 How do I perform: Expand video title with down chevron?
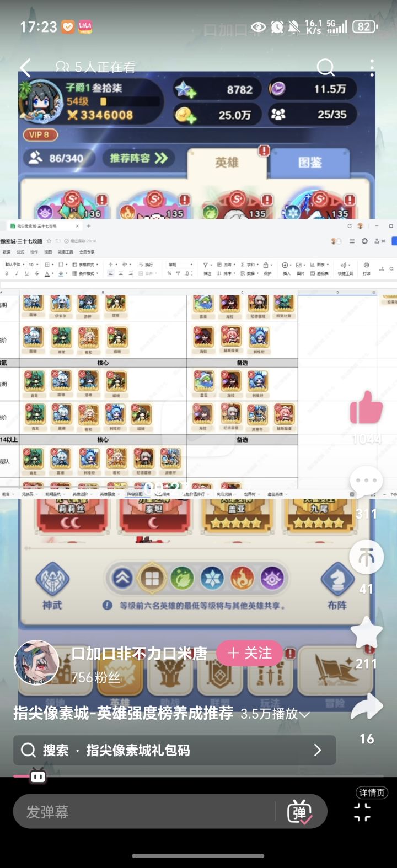[304, 714]
